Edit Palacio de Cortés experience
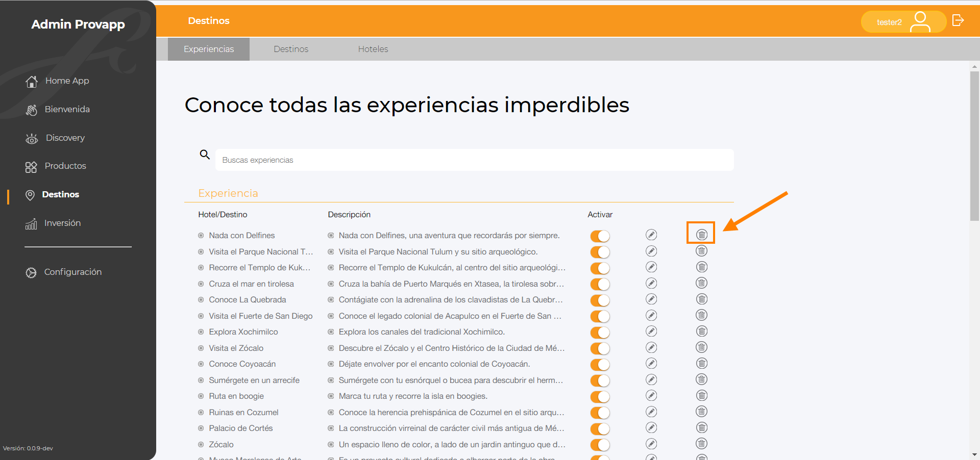 click(651, 427)
